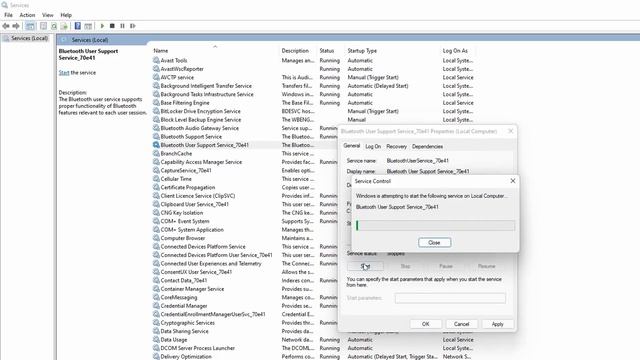Click the gear icon next to Cellular Time

pos(156,179)
